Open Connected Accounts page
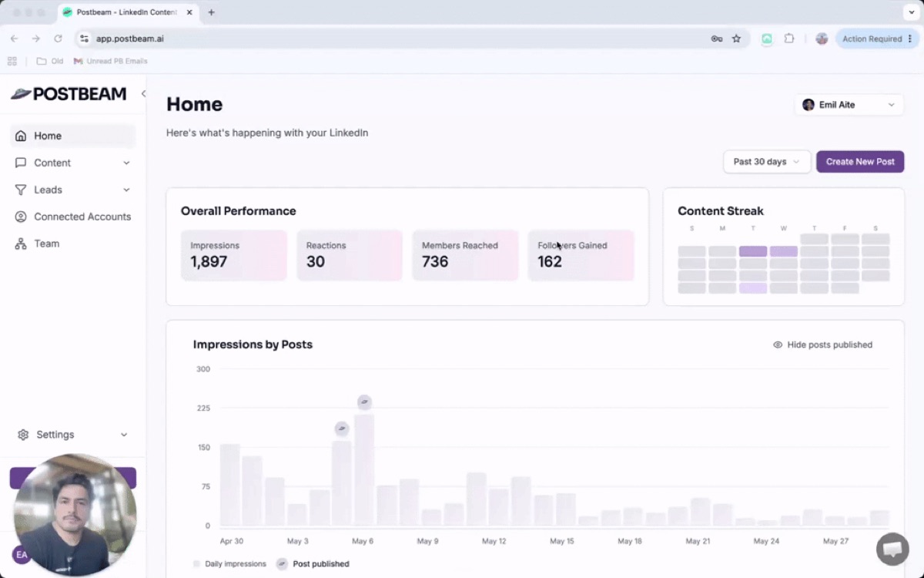924x578 pixels. click(73, 217)
